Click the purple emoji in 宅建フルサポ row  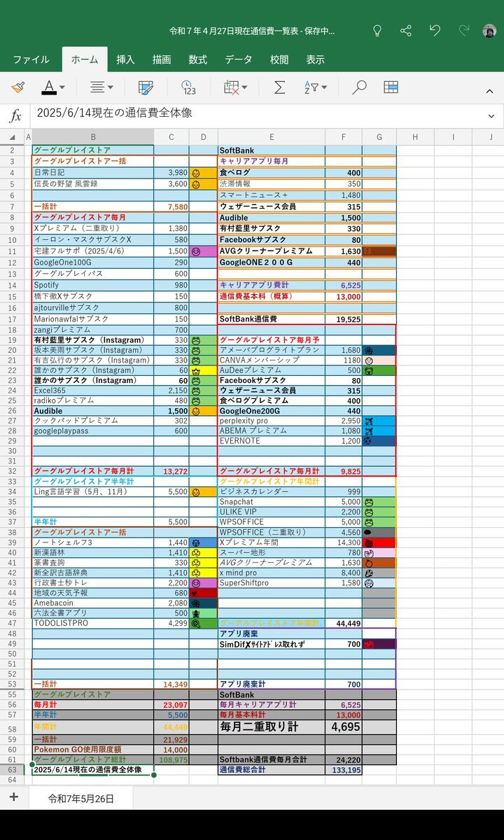(197, 251)
